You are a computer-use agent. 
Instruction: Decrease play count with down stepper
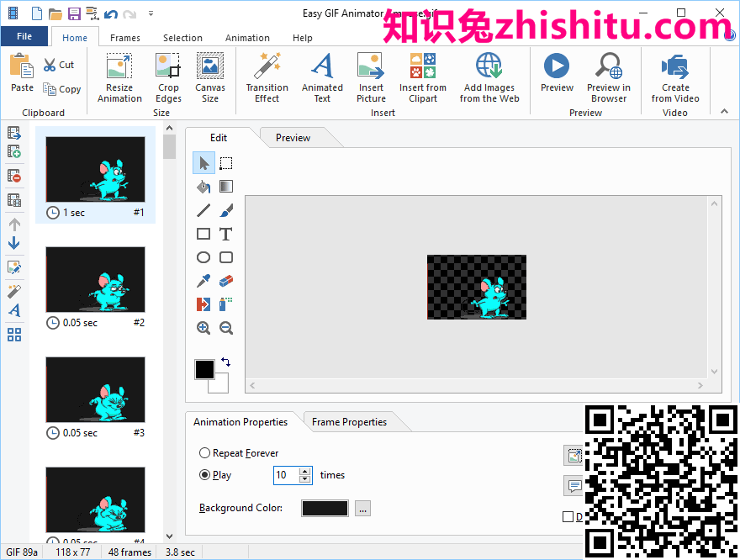click(x=305, y=479)
